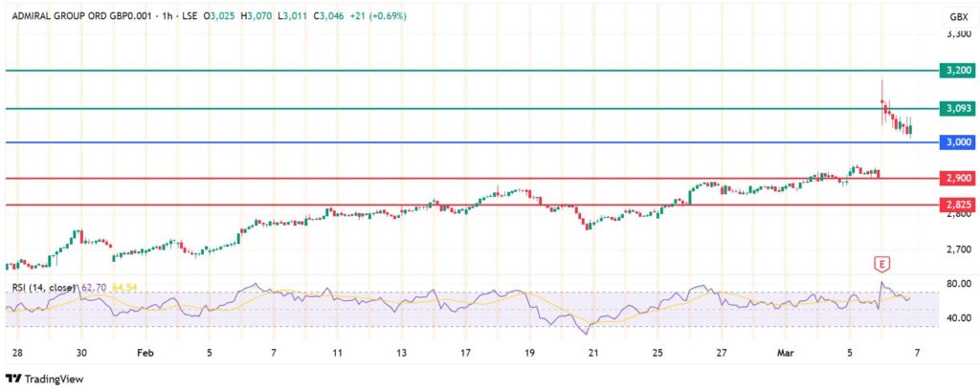Click the earnings 'E' marker icon
This screenshot has height=390, width=980.
pyautogui.click(x=881, y=264)
